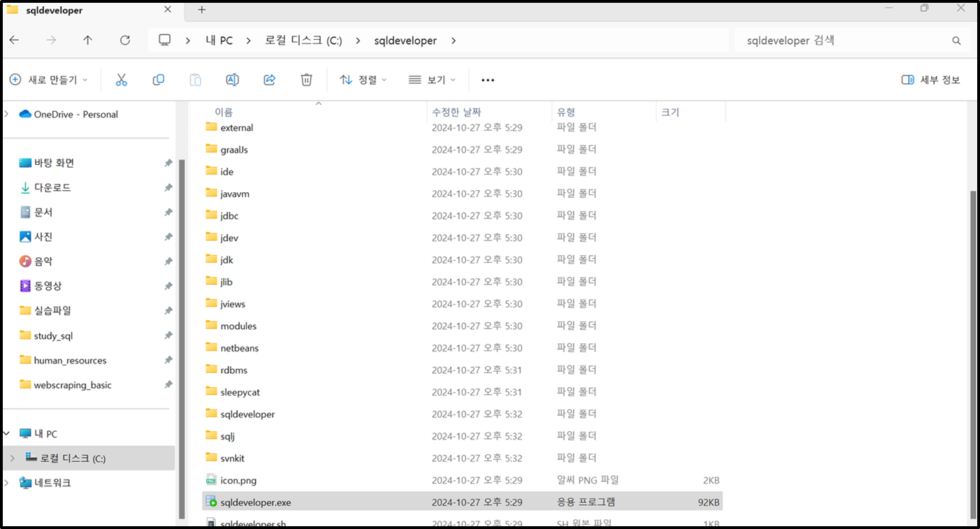Screen dimensions: 980x529
Task: Go back with the left arrow
Action: pyautogui.click(x=14, y=41)
